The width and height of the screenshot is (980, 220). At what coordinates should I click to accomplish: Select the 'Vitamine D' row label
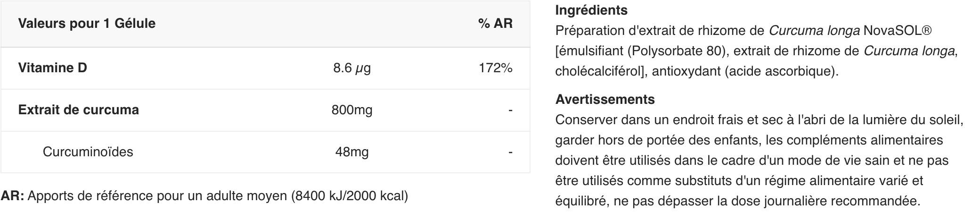(x=52, y=68)
